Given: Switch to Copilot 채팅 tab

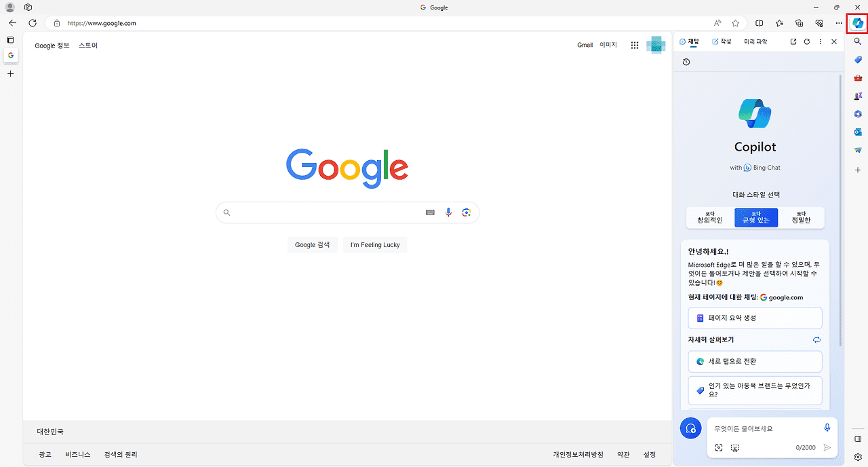Looking at the screenshot, I should (x=689, y=41).
